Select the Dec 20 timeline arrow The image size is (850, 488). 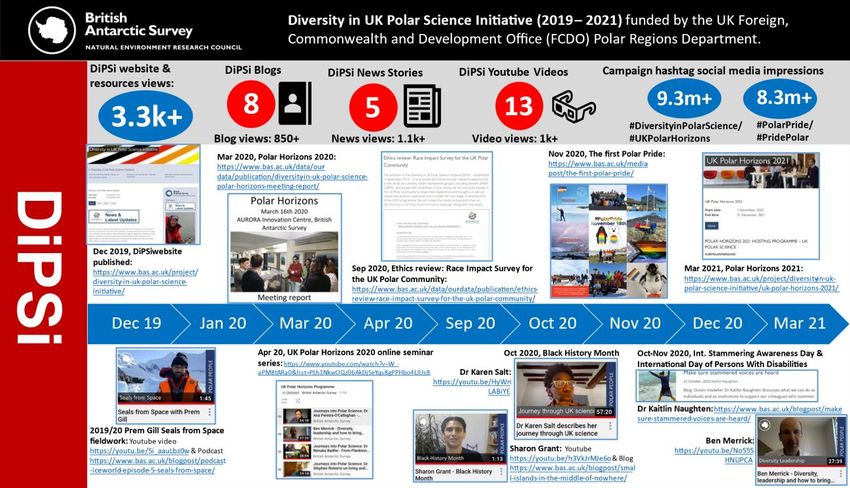(717, 324)
